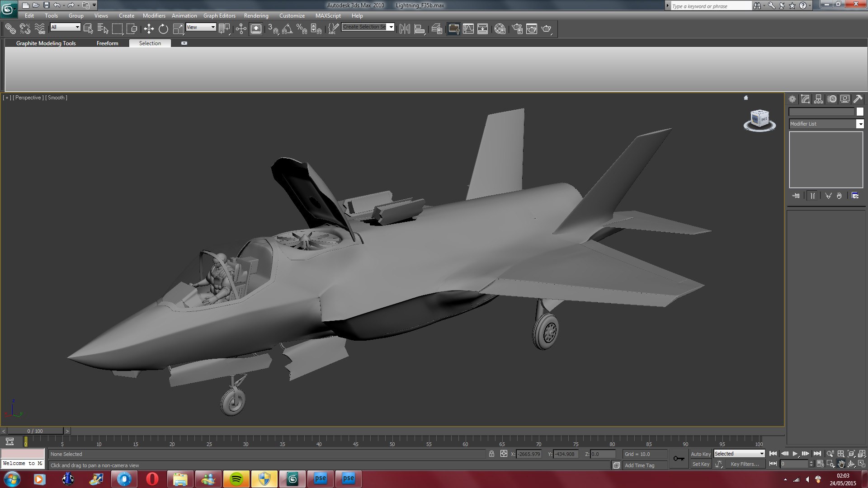Expand the Graphite ribbon minimize toggle
This screenshot has width=868, height=488.
[184, 43]
